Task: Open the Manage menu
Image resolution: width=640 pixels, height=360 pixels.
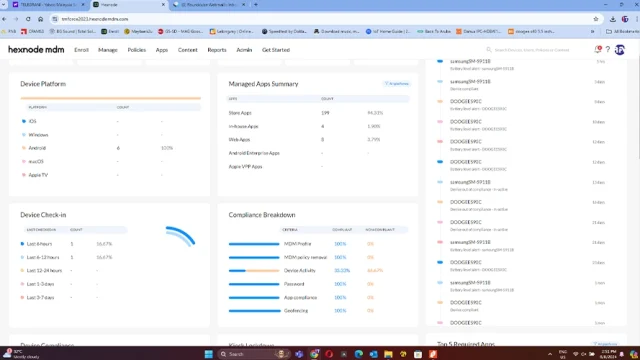Action: (x=108, y=50)
